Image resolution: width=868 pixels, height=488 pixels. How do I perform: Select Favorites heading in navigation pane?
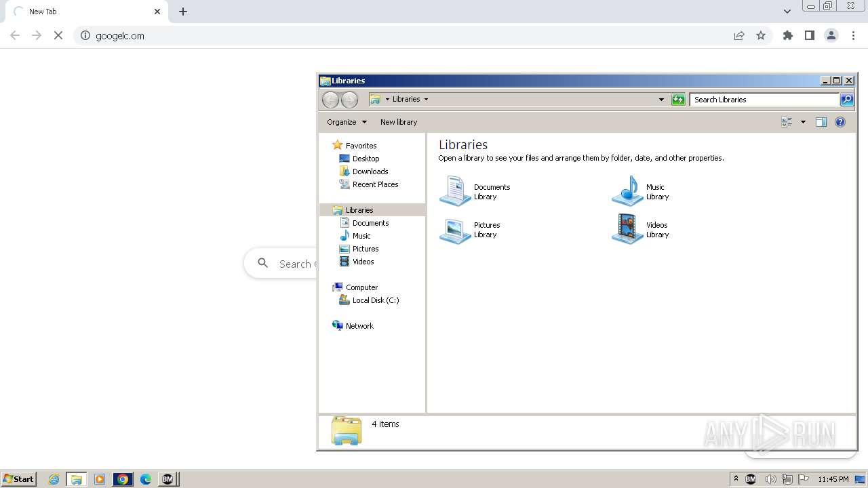pyautogui.click(x=354, y=146)
